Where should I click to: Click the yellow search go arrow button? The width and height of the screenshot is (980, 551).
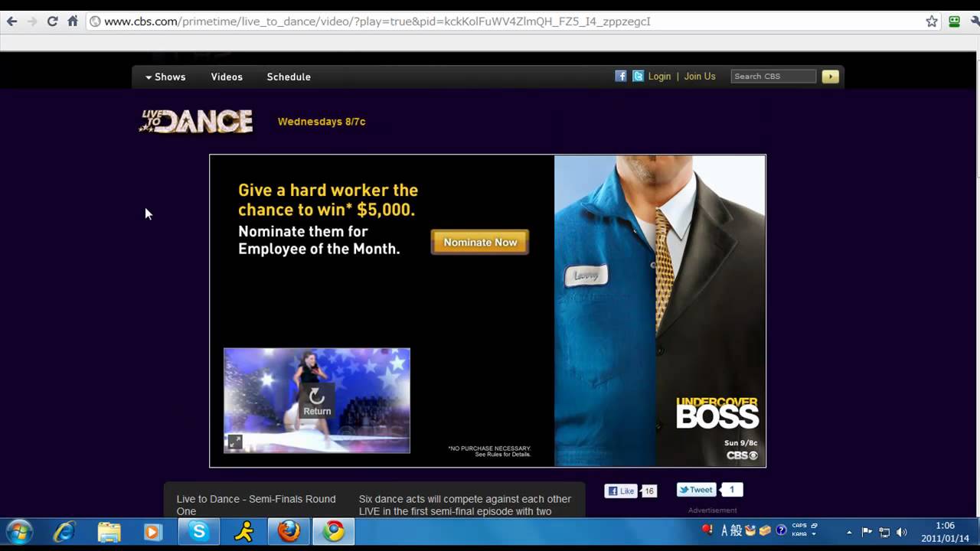coord(831,76)
